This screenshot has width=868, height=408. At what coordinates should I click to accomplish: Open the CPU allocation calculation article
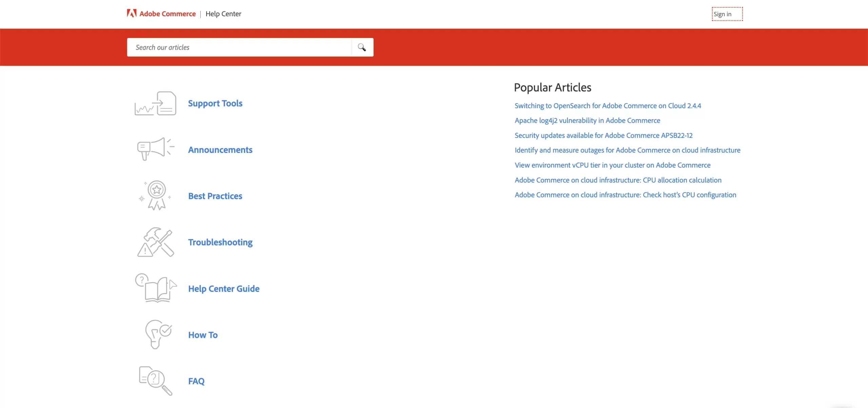[618, 180]
